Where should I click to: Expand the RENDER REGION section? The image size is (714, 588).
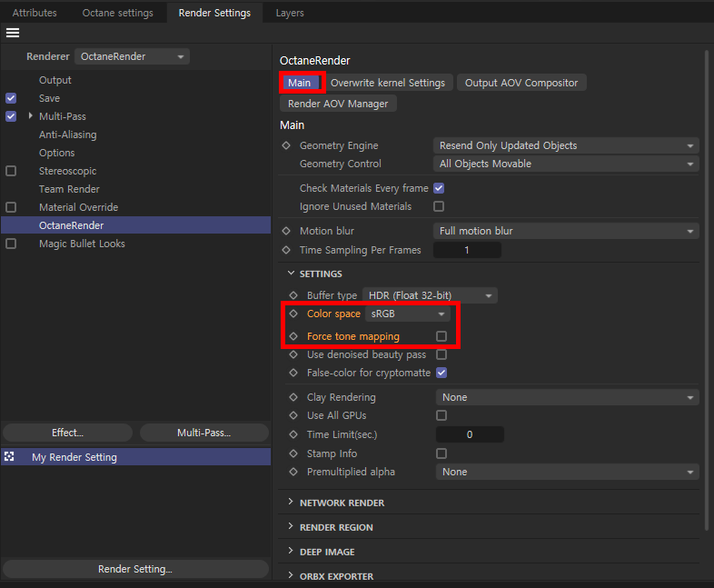pyautogui.click(x=291, y=526)
